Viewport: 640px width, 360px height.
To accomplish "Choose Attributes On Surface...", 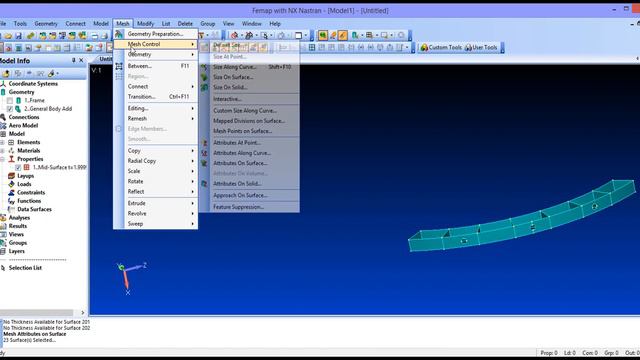I will (x=249, y=163).
